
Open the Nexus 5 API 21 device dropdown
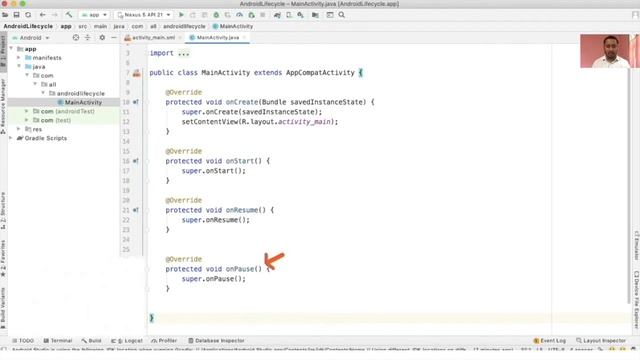pos(144,15)
